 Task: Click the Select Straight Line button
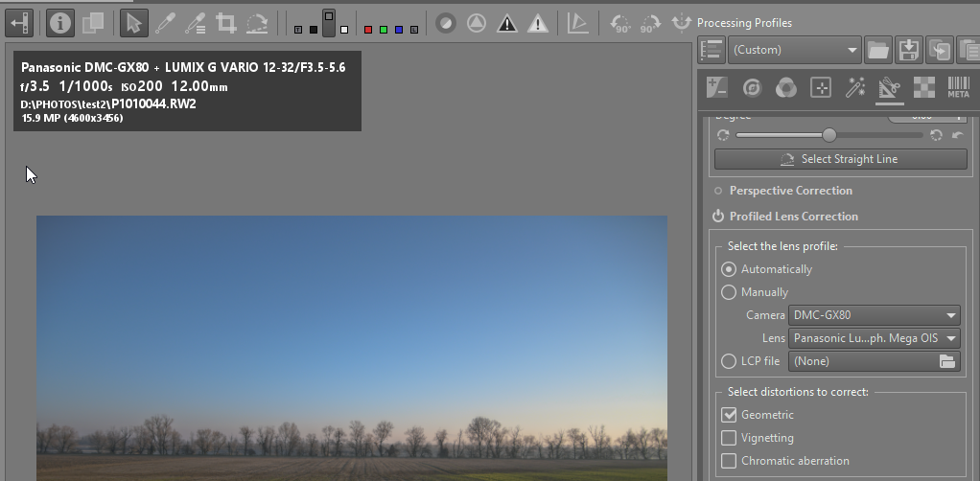pyautogui.click(x=840, y=159)
